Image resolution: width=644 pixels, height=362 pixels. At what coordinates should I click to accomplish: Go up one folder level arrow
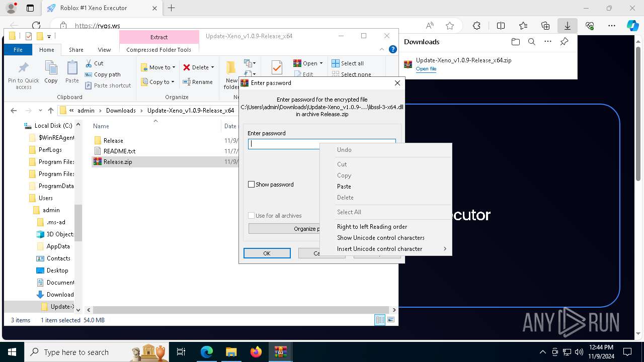(51, 111)
